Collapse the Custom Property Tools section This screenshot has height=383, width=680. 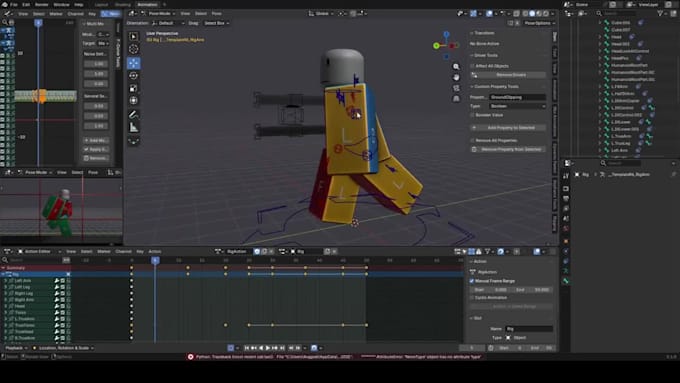[494, 87]
